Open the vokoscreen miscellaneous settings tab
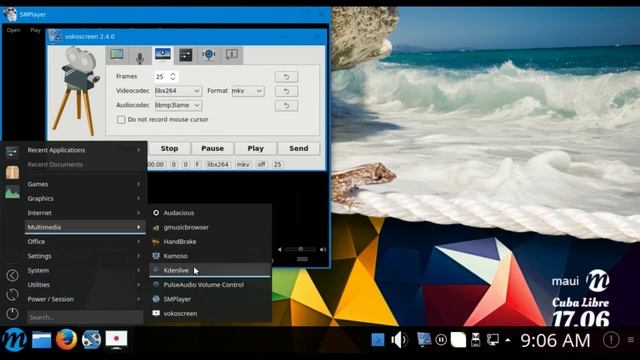The width and height of the screenshot is (640, 360). (185, 55)
